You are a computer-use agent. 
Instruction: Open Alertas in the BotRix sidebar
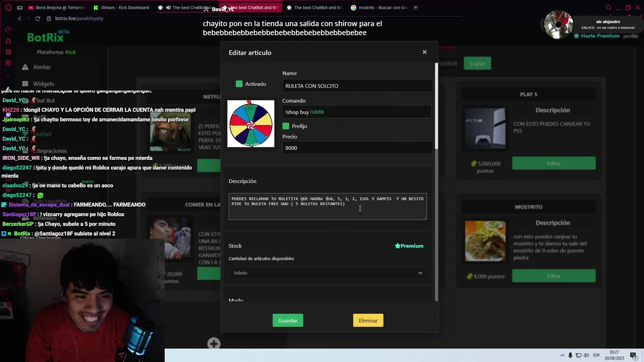(x=42, y=67)
